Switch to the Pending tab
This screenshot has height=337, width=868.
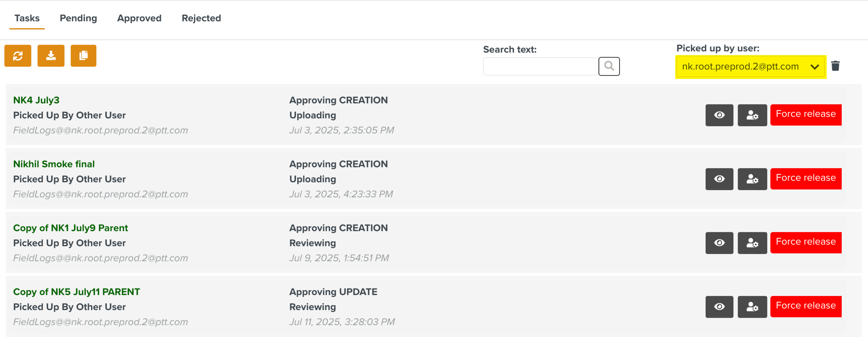pyautogui.click(x=78, y=18)
